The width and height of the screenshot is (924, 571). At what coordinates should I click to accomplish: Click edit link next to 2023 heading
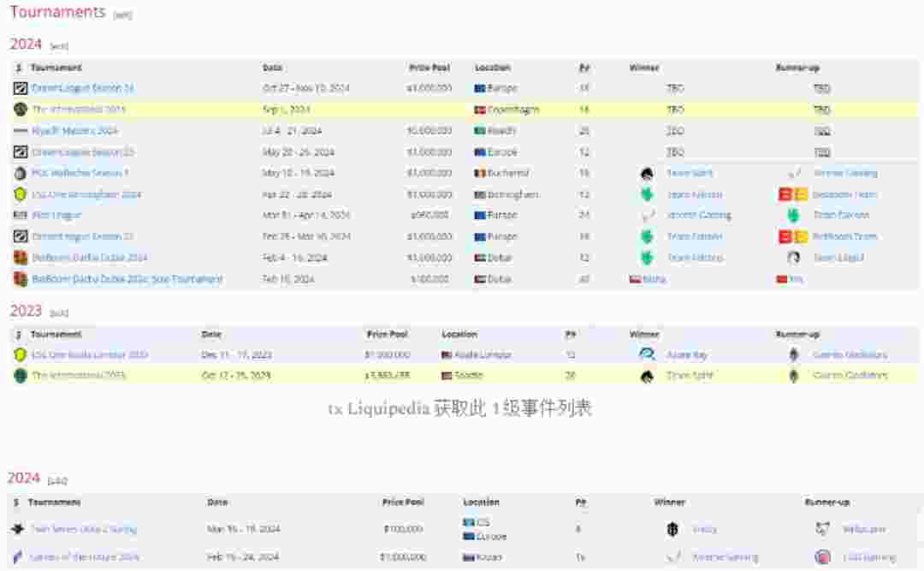[59, 313]
